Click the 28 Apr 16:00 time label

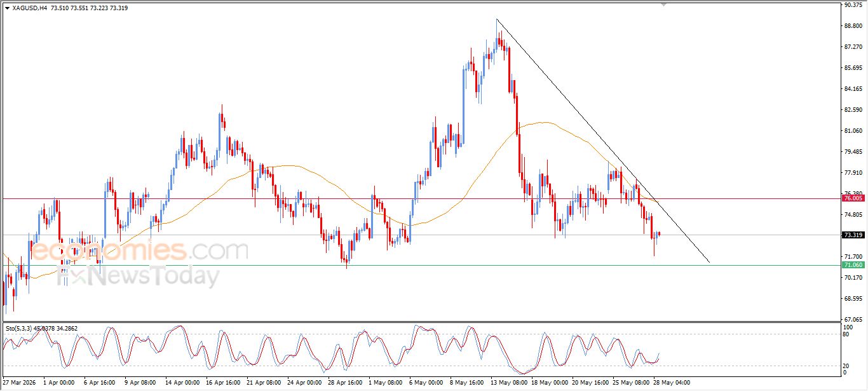[346, 383]
